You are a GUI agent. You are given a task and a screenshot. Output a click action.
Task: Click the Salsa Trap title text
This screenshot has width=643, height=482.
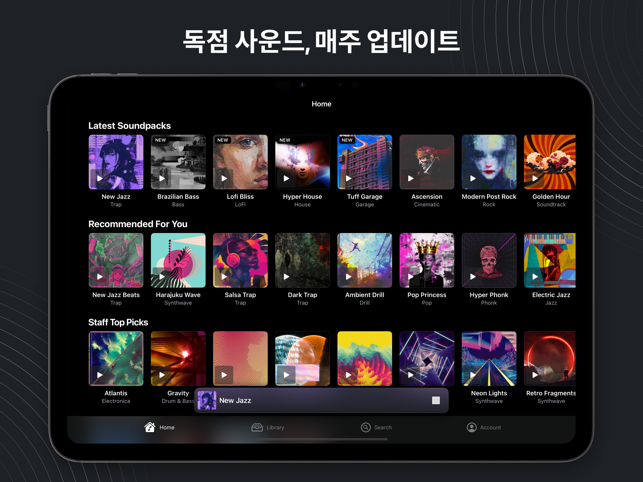240,295
